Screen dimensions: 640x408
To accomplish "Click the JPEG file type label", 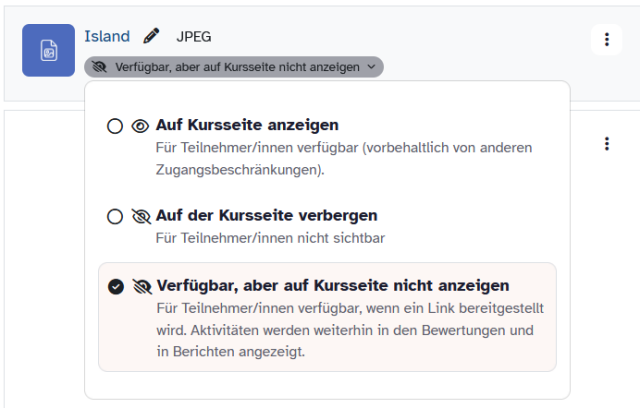I will [x=194, y=37].
